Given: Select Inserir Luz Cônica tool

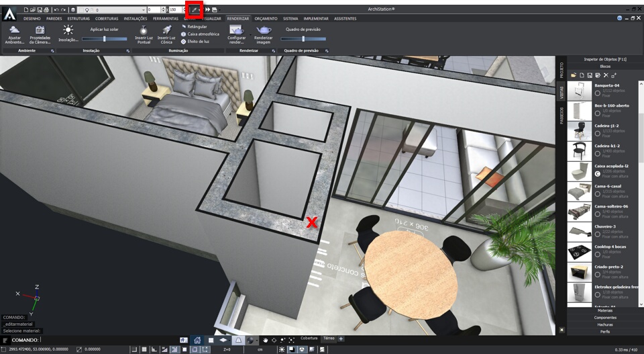Looking at the screenshot, I should coord(166,35).
